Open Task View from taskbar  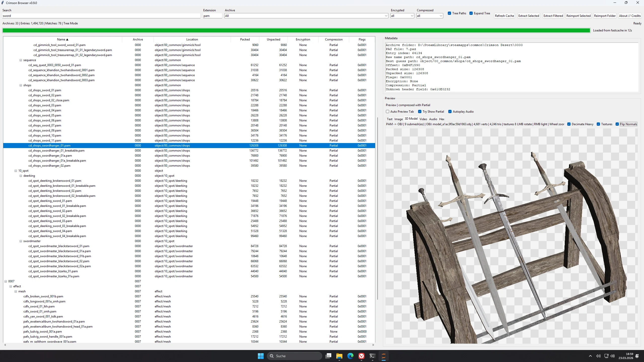point(328,356)
